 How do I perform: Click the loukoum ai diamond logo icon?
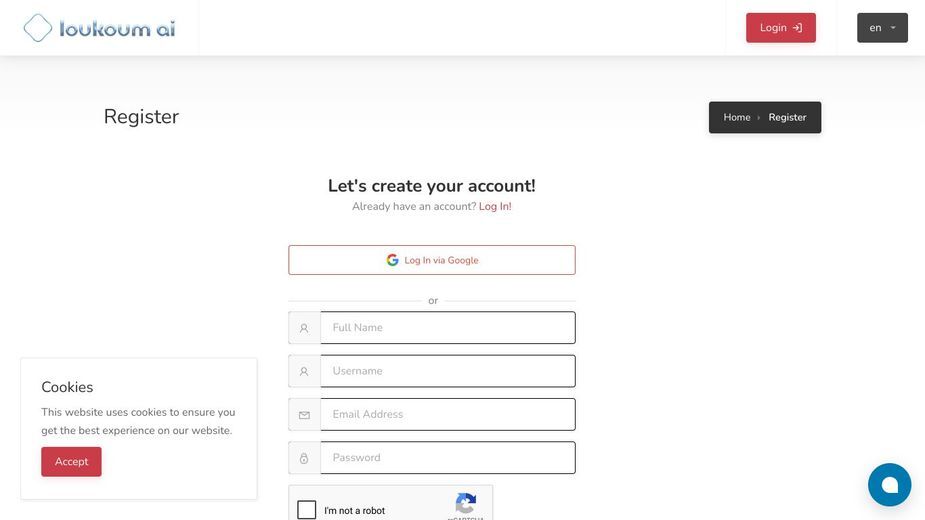coord(38,28)
